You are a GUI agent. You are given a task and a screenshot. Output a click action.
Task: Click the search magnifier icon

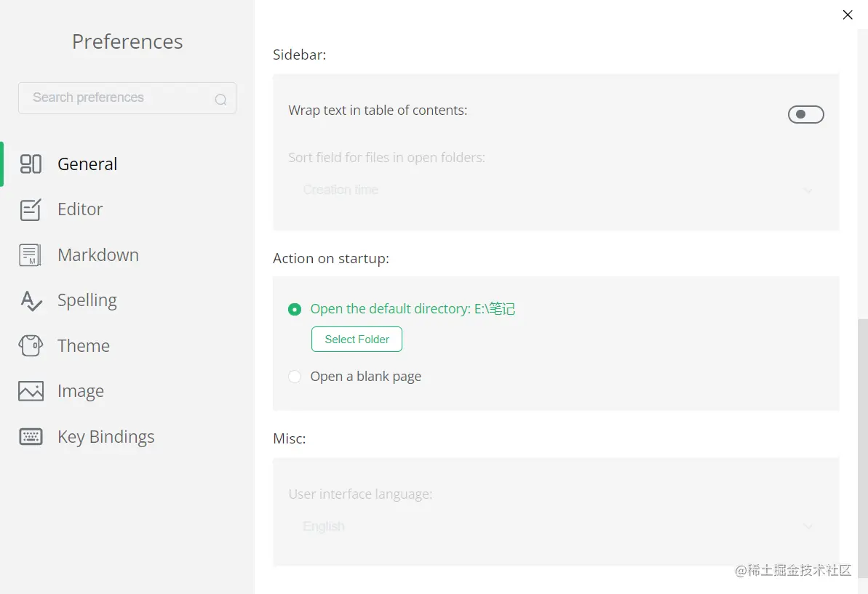coord(220,100)
